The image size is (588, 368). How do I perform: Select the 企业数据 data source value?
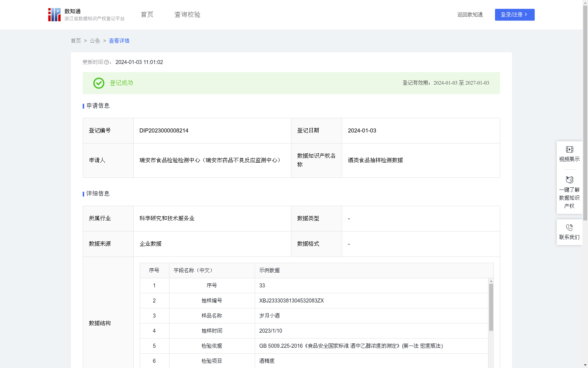tap(150, 244)
